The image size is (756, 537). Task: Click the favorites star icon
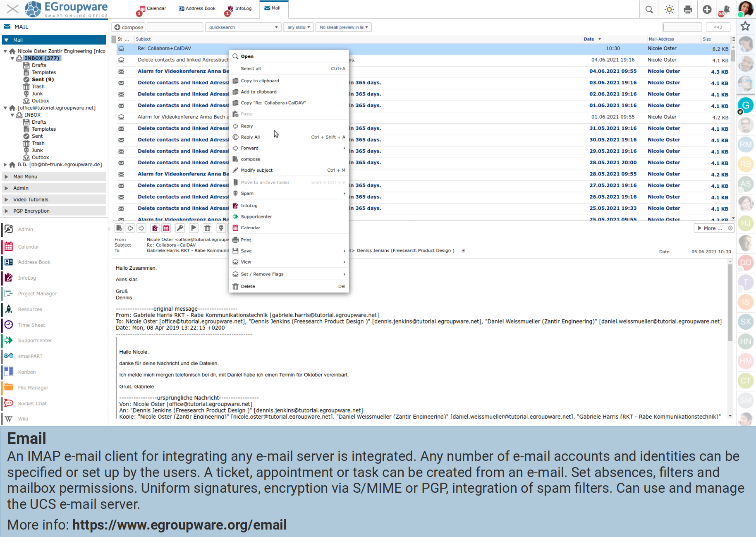point(745,26)
